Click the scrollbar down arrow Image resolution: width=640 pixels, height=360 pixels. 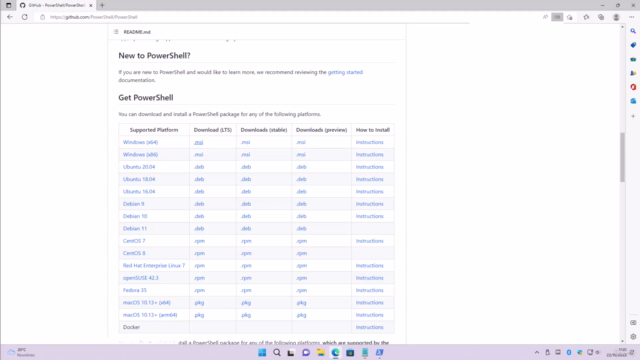[622, 341]
